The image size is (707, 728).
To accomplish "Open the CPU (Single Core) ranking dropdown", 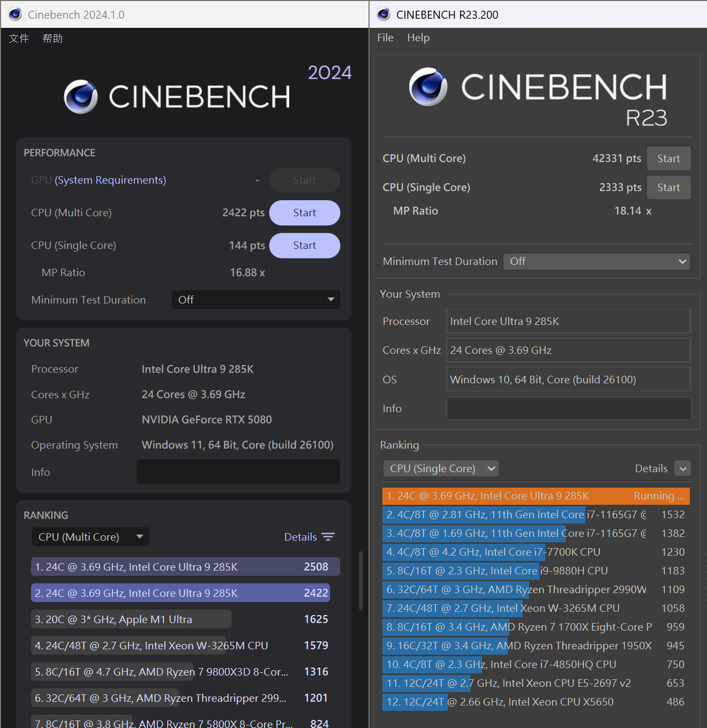I will [x=441, y=468].
